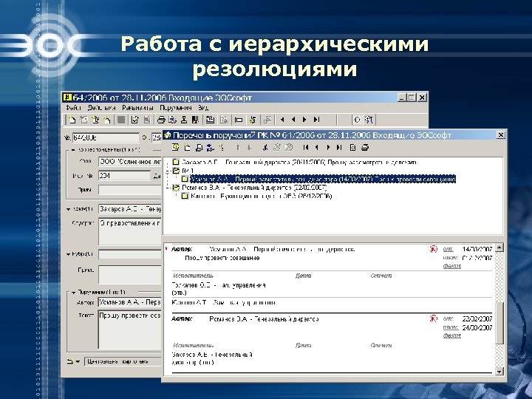Go to previous resolution in Перечень поручений toolbar
The image size is (532, 399).
coord(317,147)
